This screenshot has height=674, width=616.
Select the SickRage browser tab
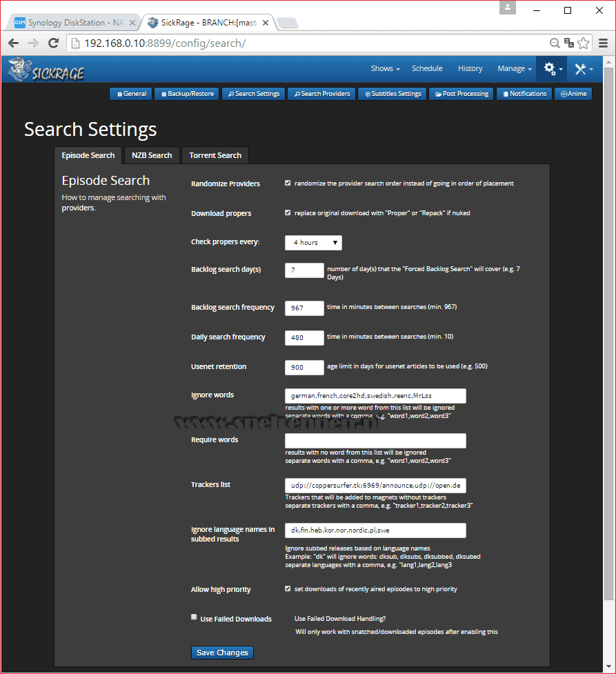(208, 23)
